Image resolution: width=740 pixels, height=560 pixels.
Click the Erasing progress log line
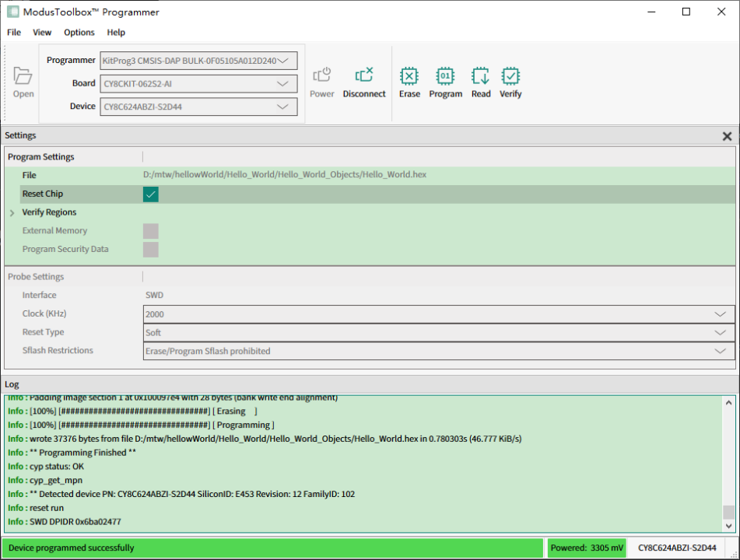[x=132, y=411]
